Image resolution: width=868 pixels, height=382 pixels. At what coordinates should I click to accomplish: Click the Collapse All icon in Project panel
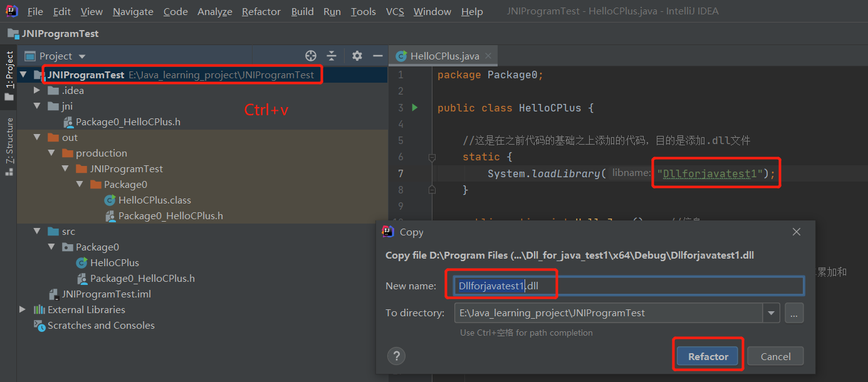tap(332, 56)
